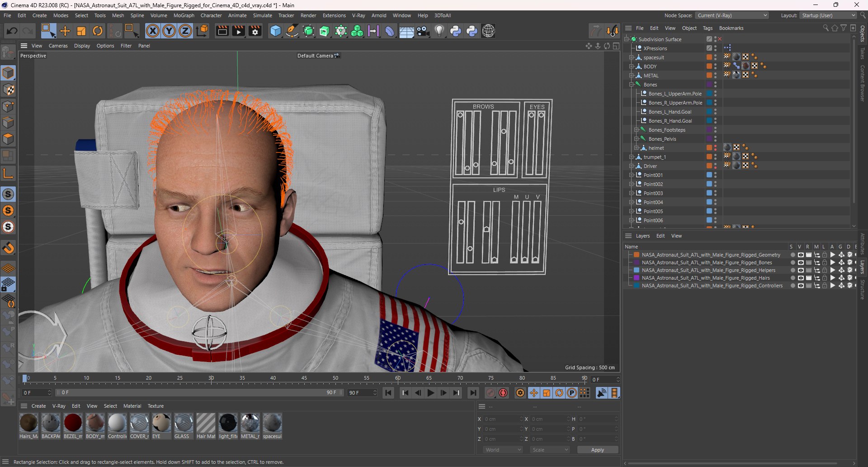The height and width of the screenshot is (467, 868).
Task: Open the Character menu
Action: [211, 15]
